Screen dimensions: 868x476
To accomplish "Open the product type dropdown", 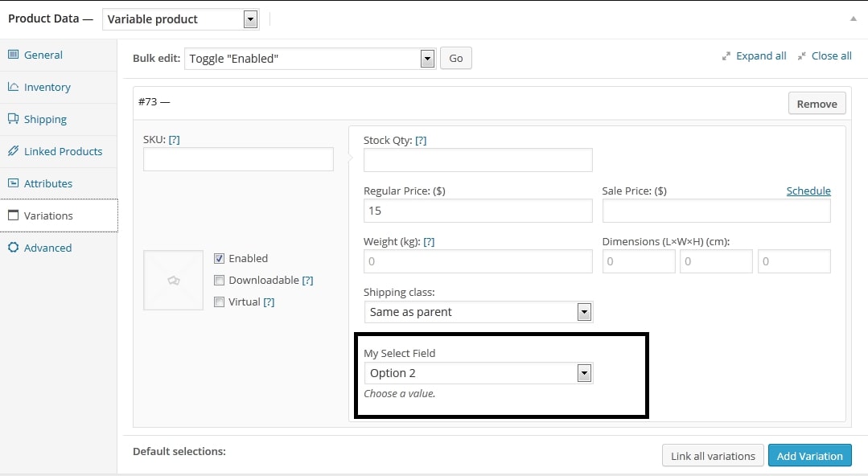I will point(250,18).
